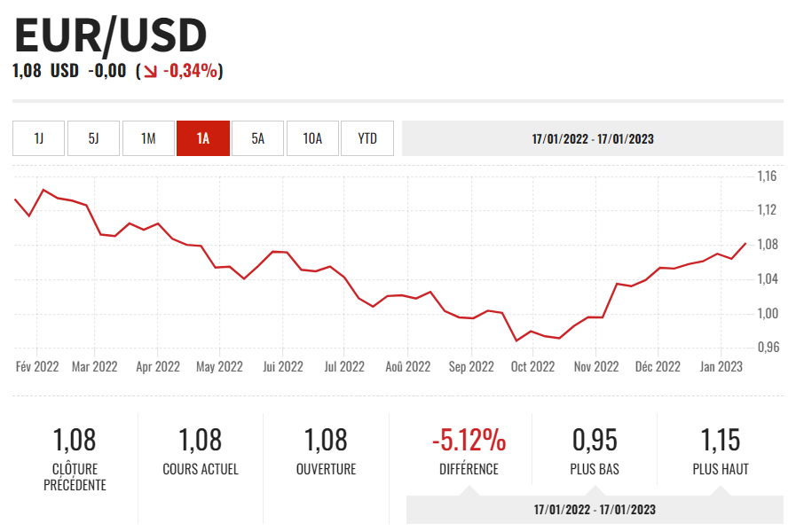Click the EUR/USD title heading
Screen dimensions: 804x532
[x=110, y=35]
